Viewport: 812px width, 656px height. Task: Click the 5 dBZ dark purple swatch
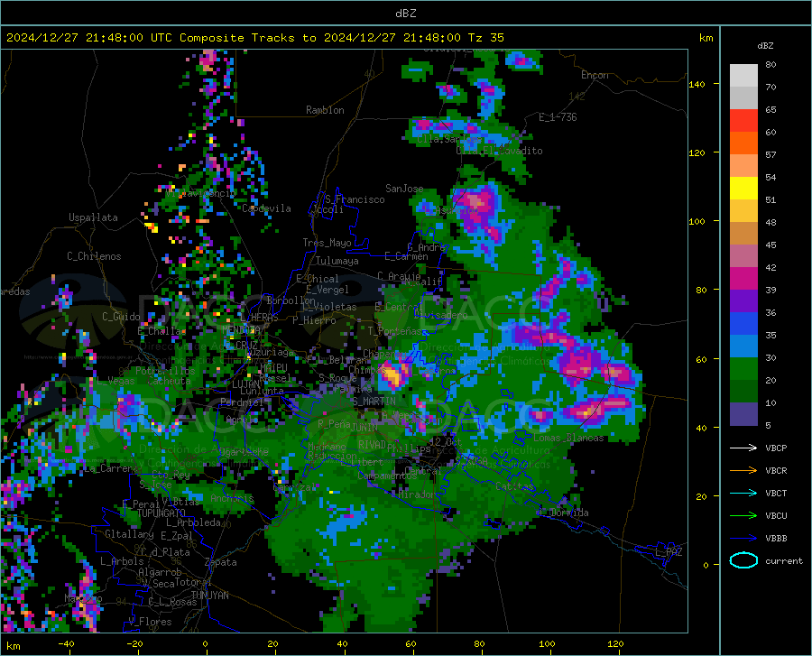click(743, 413)
